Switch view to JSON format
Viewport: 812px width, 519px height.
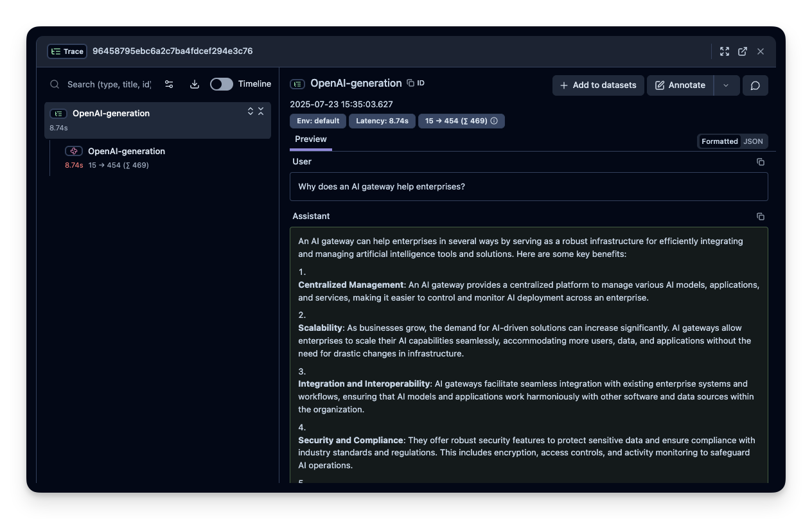coord(754,141)
